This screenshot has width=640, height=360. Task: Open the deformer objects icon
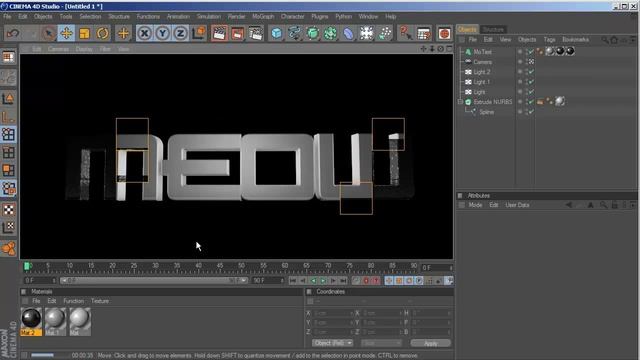[x=349, y=33]
